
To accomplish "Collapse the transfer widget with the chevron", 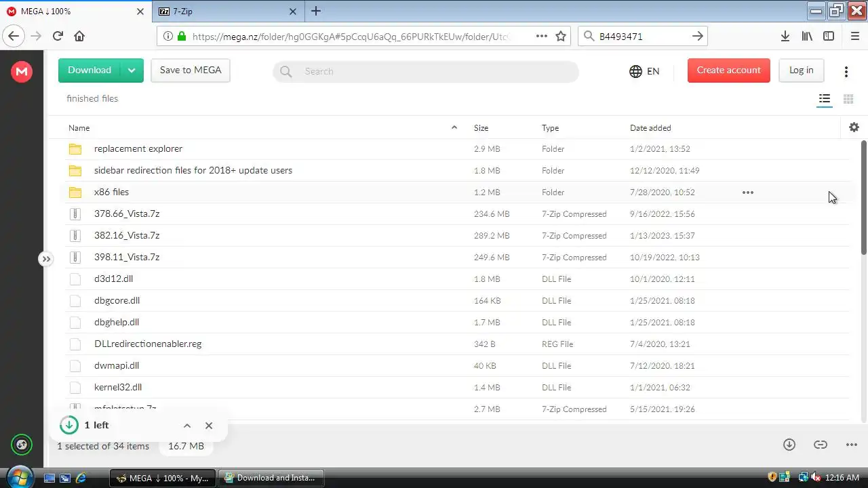I will 187,426.
